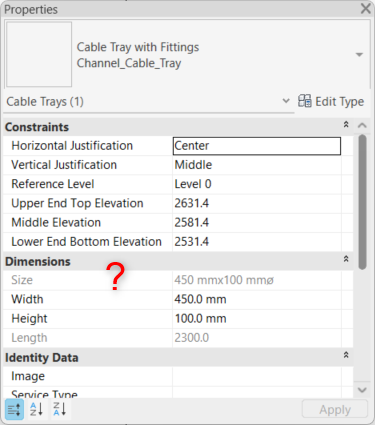Click the Lower End Bottom Elevation value 2531.4
375x425 pixels.
(x=192, y=242)
